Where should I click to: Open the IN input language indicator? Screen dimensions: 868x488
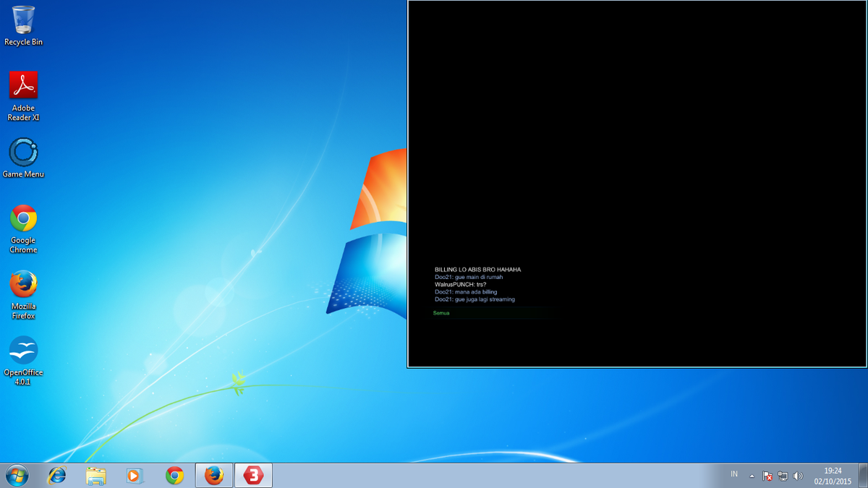[x=734, y=474]
